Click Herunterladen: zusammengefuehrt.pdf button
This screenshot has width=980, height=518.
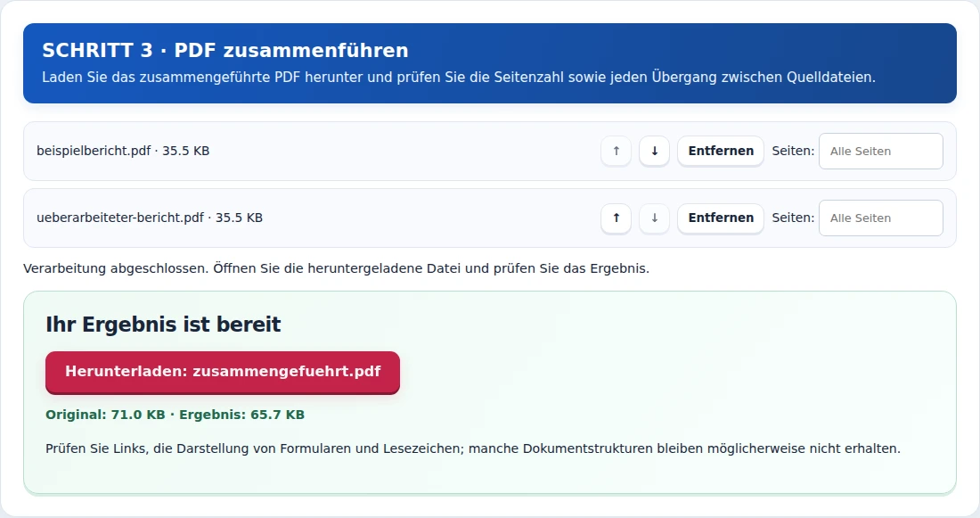coord(223,372)
